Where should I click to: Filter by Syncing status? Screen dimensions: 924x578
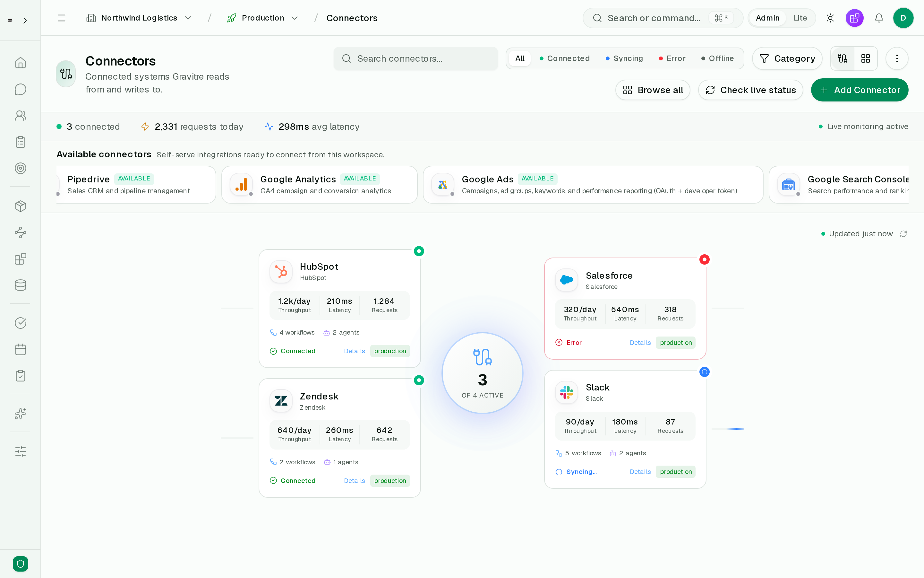tap(624, 58)
